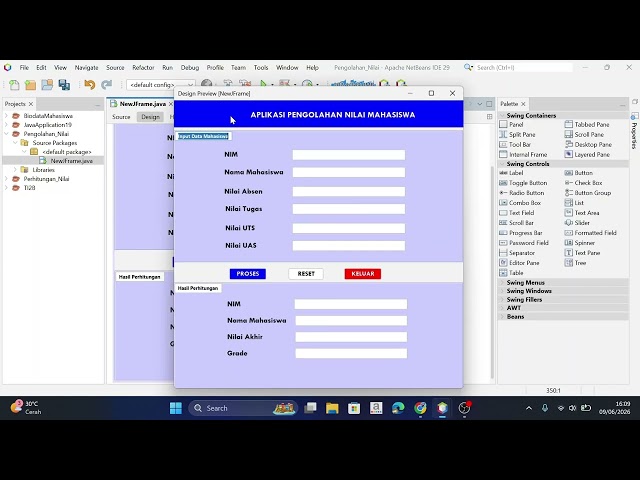This screenshot has width=640, height=480.
Task: Click the taskbar Search box
Action: tap(243, 408)
